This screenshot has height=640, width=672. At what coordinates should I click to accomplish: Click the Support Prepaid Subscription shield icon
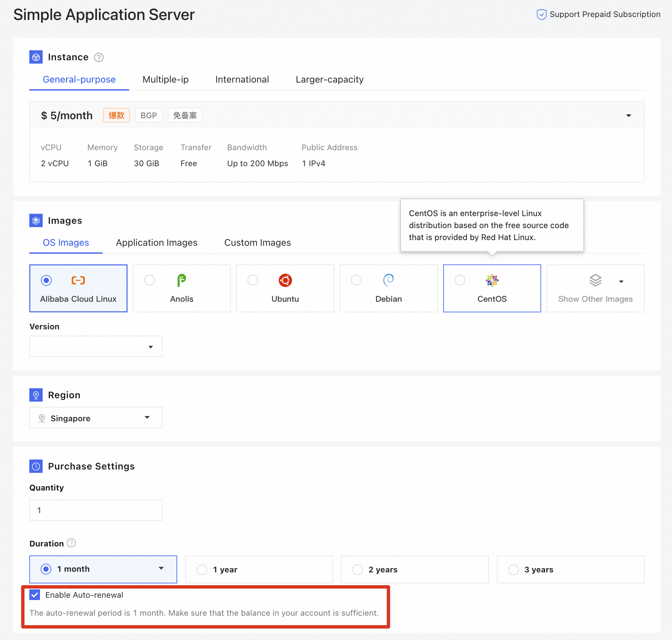pos(541,14)
